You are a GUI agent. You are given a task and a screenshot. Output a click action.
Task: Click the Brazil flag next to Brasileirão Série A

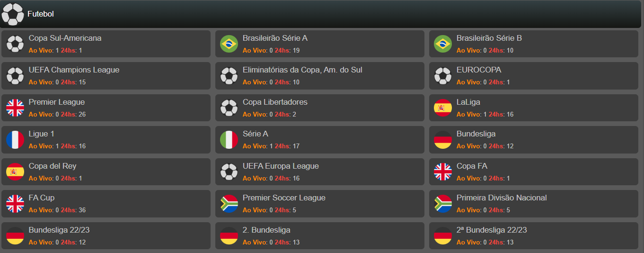[229, 44]
